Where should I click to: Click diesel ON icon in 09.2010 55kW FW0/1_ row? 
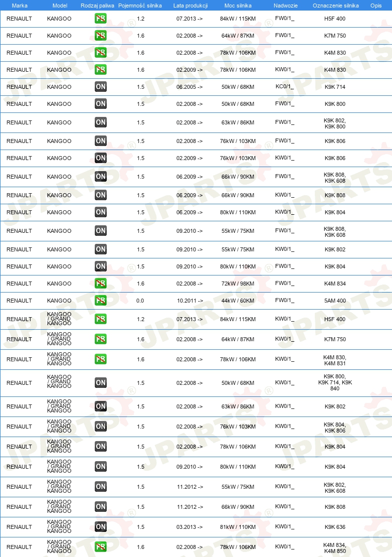click(101, 231)
